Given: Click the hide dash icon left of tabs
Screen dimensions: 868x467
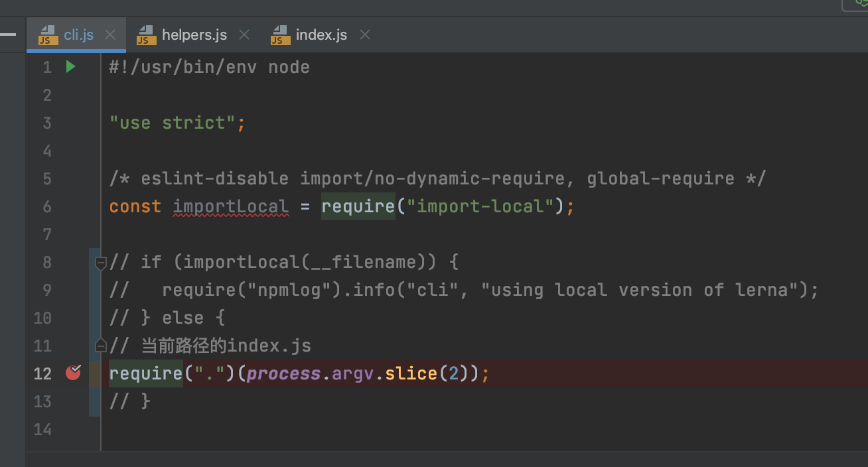Looking at the screenshot, I should coord(8,33).
